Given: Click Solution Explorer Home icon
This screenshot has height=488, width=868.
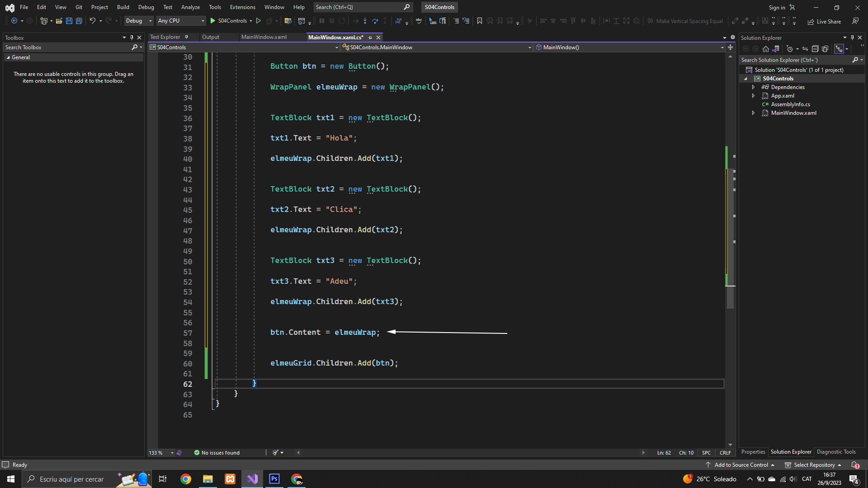Looking at the screenshot, I should click(x=765, y=49).
